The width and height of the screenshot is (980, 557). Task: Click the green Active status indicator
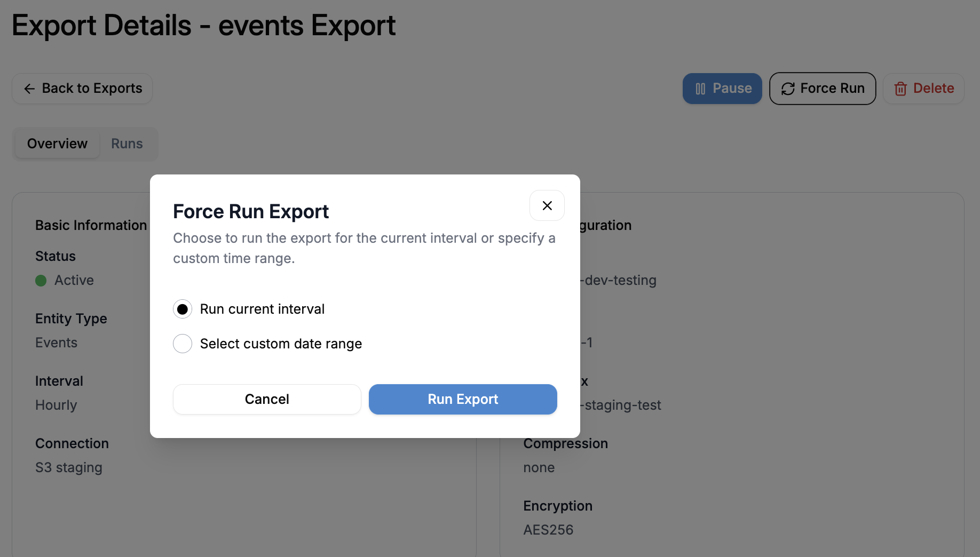(41, 280)
